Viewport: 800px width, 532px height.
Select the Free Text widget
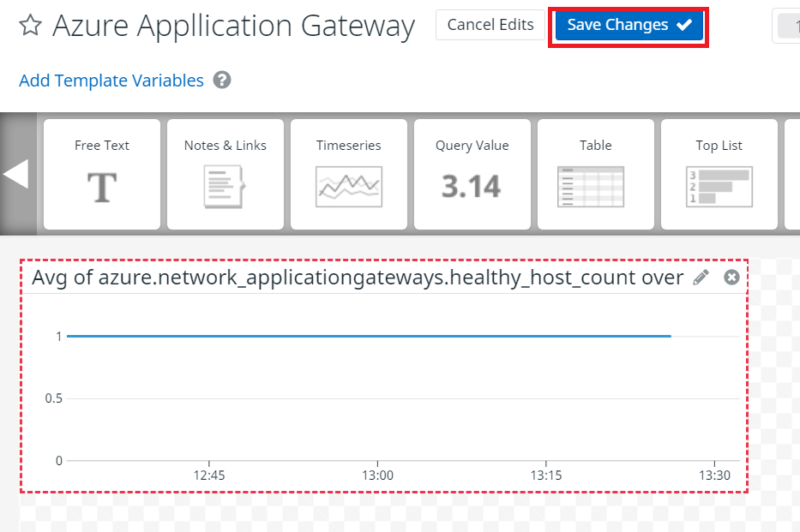coord(102,174)
